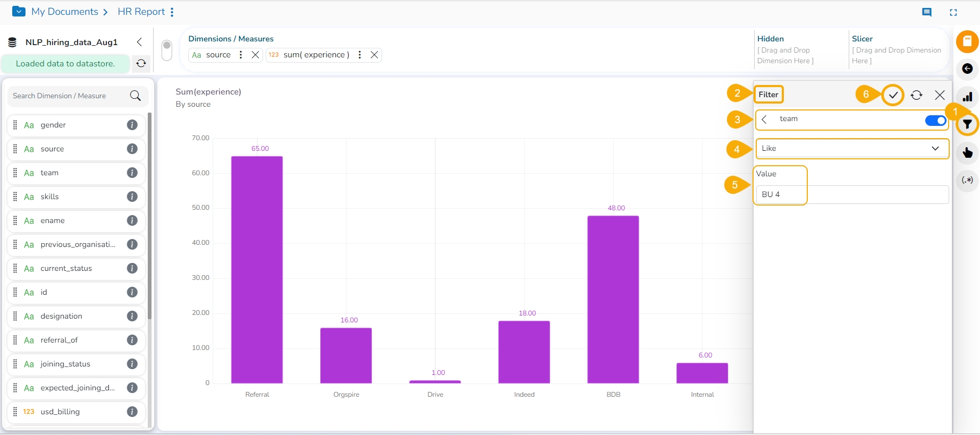980x435 pixels.
Task: Show info for the gender dimension
Action: pyautogui.click(x=132, y=125)
